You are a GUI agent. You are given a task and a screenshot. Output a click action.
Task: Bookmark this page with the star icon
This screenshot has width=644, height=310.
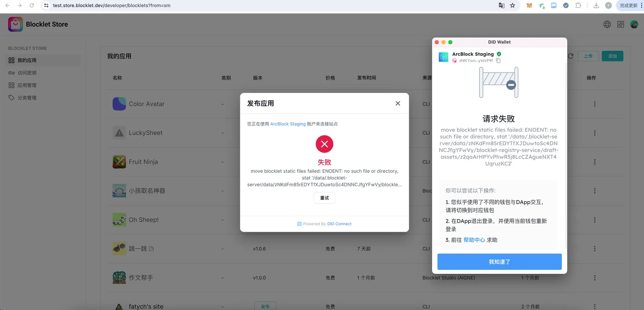tap(512, 6)
